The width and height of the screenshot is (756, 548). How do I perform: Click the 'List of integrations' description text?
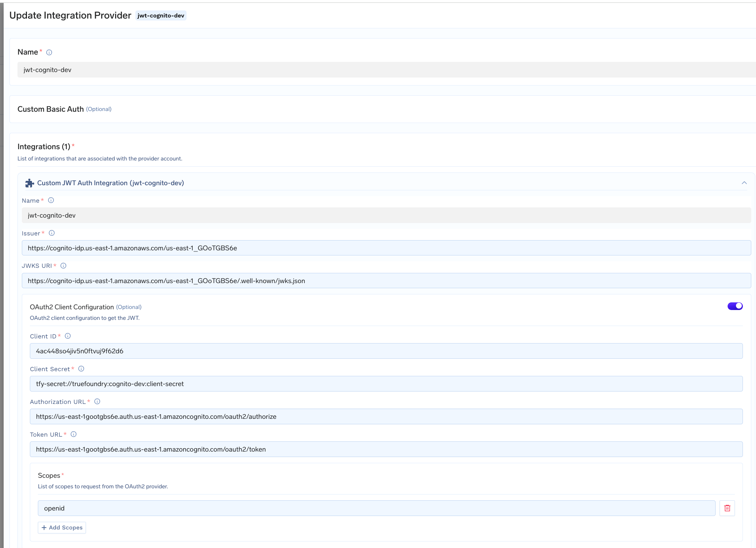pos(100,159)
